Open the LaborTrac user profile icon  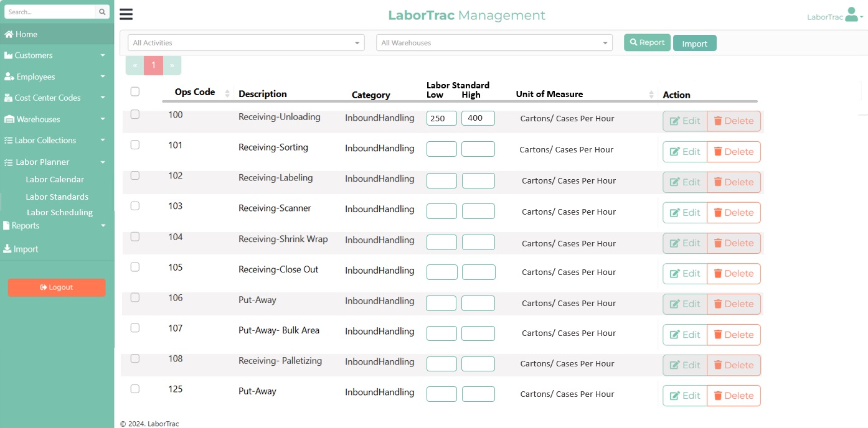click(x=851, y=15)
